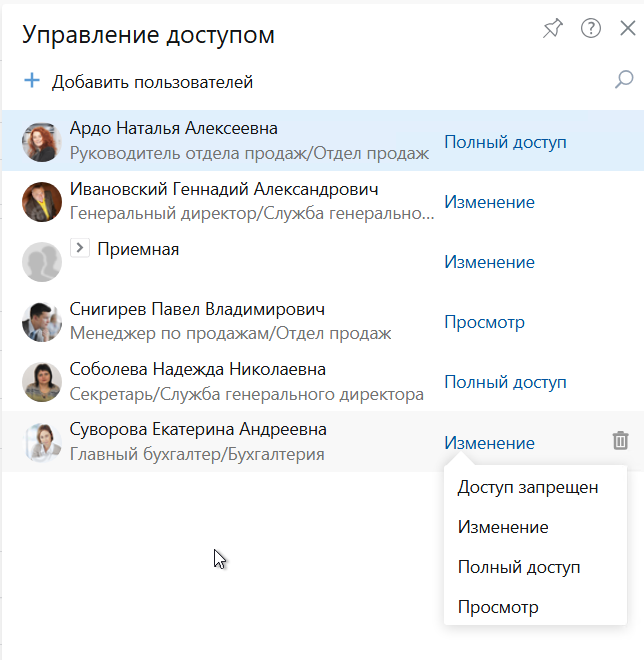Viewport: 644px width, 660px height.
Task: Click avatar of Ардо Наталья Алексеевна
Action: (41, 142)
